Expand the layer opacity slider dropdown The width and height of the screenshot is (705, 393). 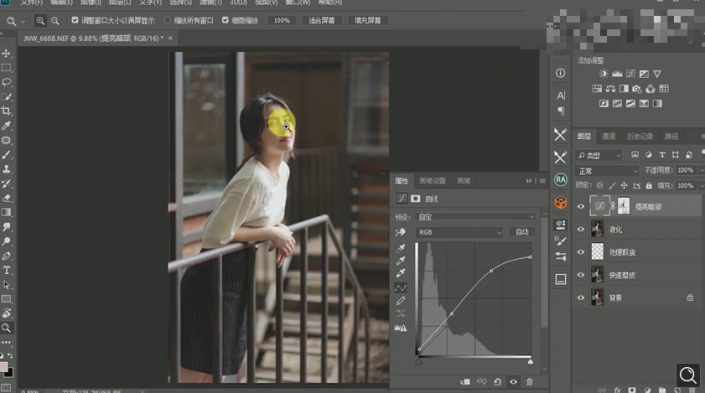(x=701, y=170)
